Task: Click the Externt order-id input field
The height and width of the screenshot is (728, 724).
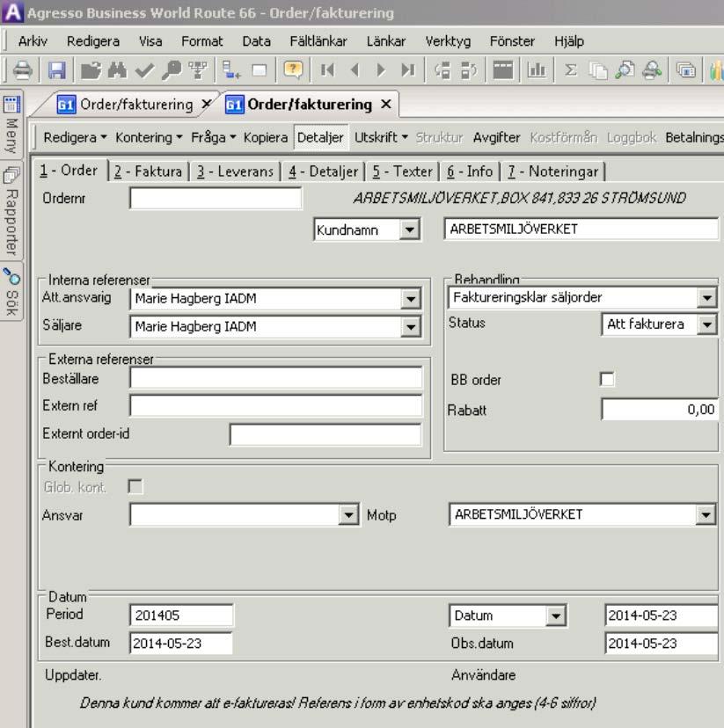Action: click(325, 434)
